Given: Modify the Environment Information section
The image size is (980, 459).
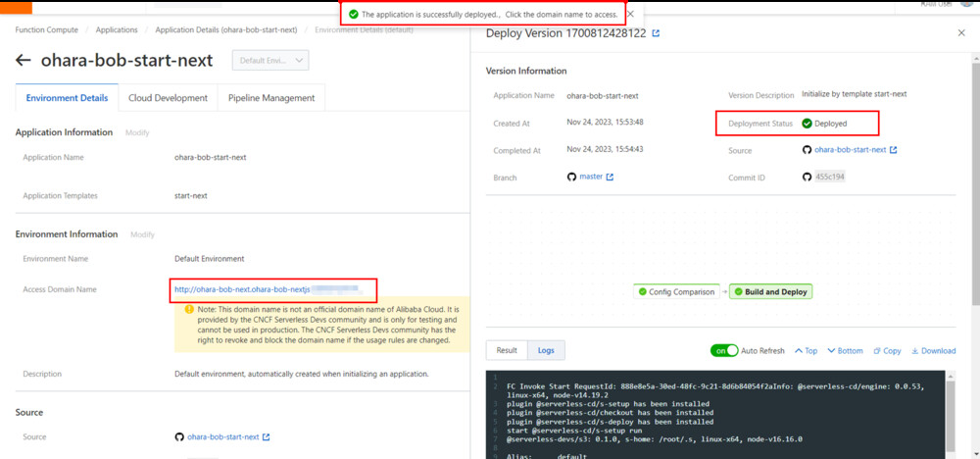Looking at the screenshot, I should point(142,234).
